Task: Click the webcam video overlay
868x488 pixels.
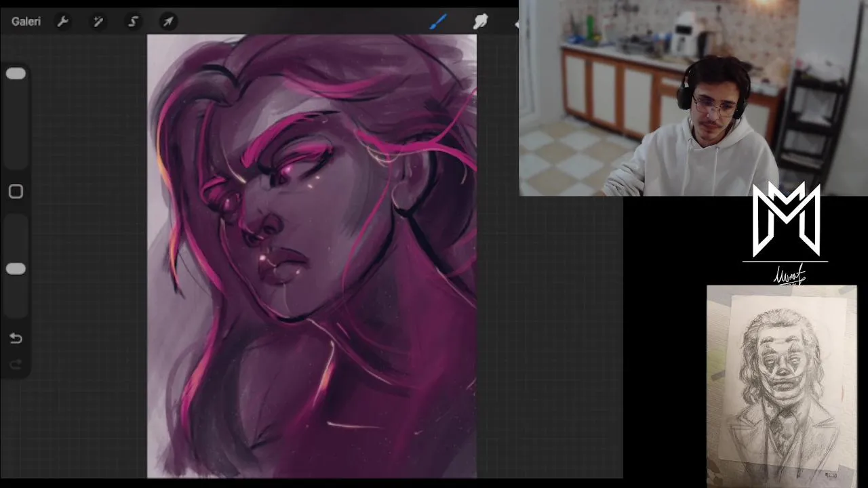Action: click(693, 98)
